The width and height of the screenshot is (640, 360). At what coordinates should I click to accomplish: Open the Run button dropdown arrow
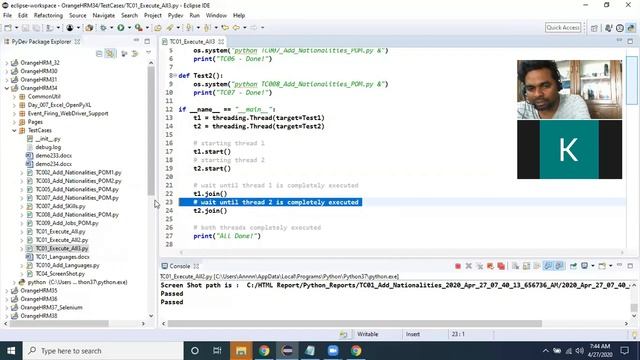point(129,28)
